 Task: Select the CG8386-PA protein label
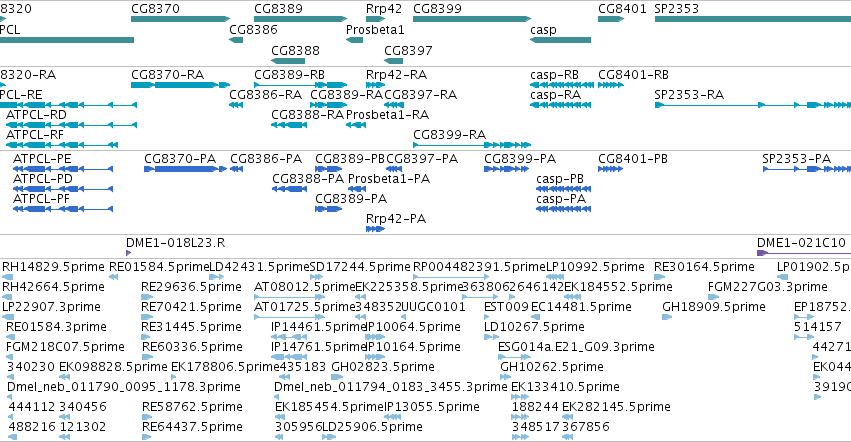[x=266, y=159]
